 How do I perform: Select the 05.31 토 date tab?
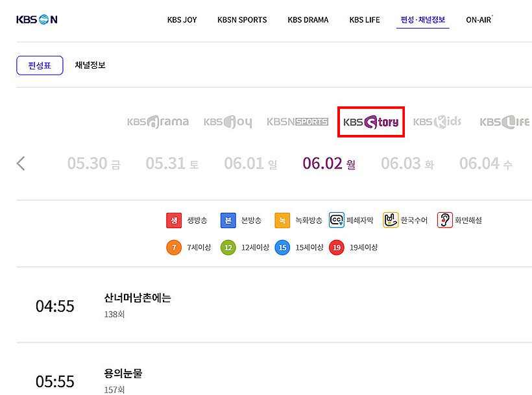click(171, 163)
